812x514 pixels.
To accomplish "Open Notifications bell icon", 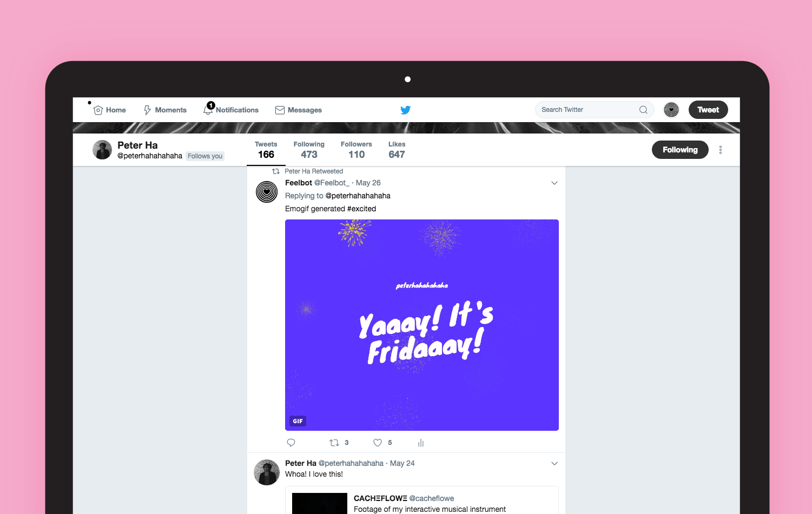I will pyautogui.click(x=208, y=110).
